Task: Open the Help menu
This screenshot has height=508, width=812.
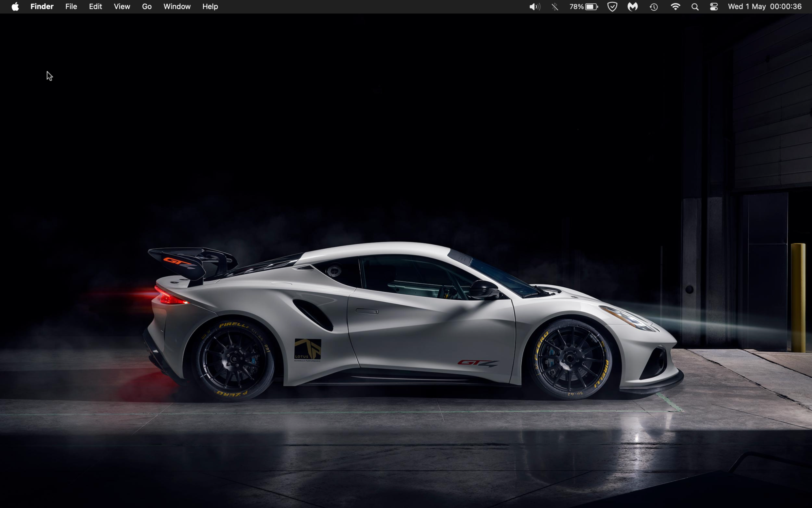Action: [x=210, y=7]
